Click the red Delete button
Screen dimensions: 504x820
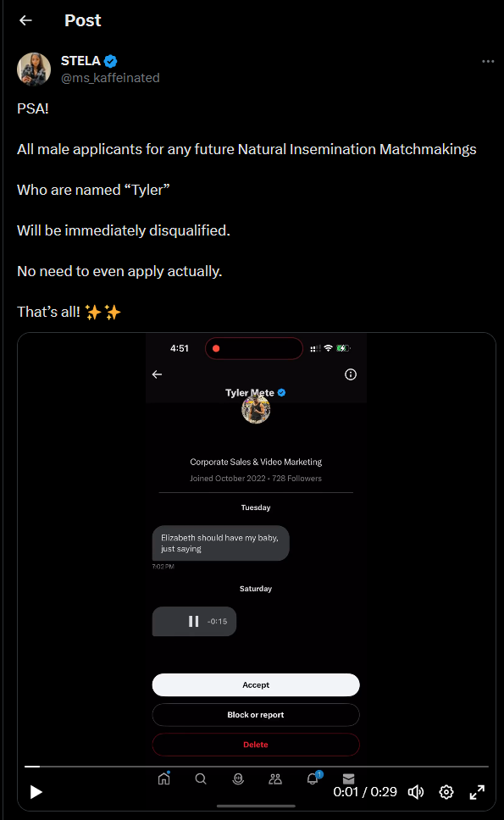click(x=256, y=744)
